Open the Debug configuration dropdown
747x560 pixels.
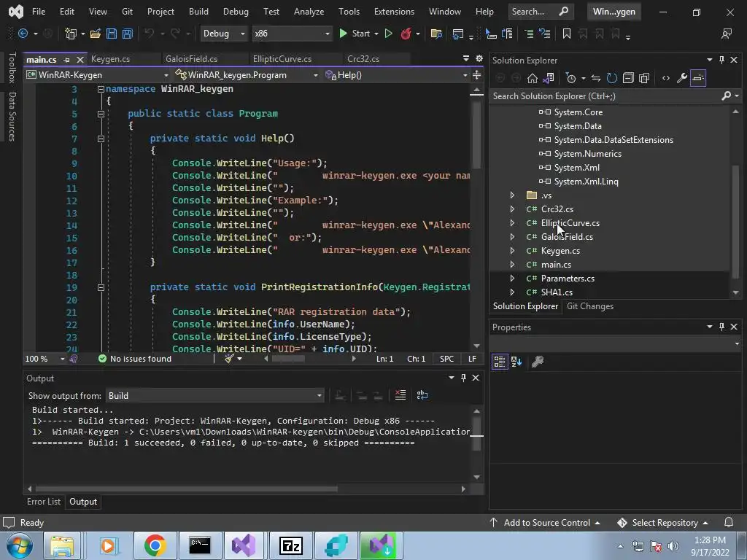pos(223,34)
